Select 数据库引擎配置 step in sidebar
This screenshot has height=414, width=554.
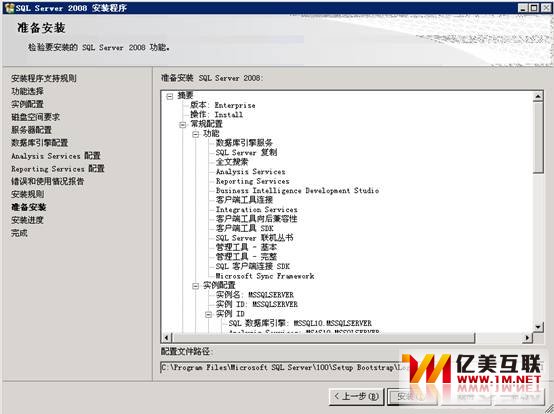[40, 143]
